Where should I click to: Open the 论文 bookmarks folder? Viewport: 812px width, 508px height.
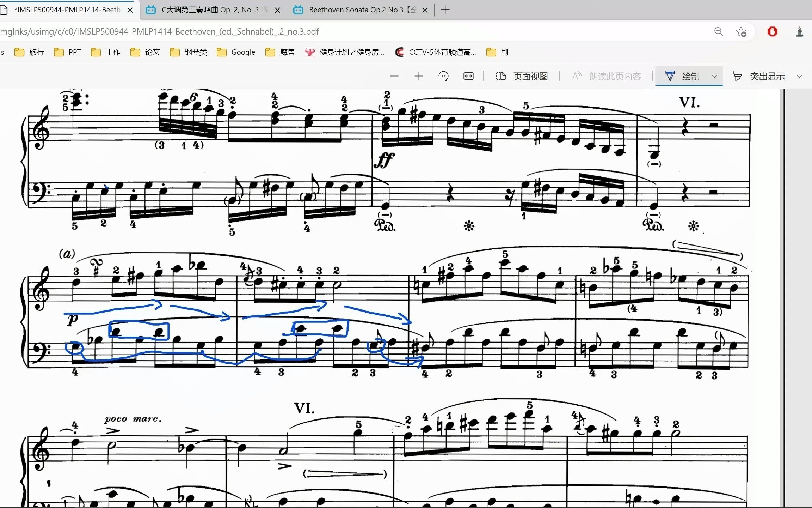tap(145, 52)
